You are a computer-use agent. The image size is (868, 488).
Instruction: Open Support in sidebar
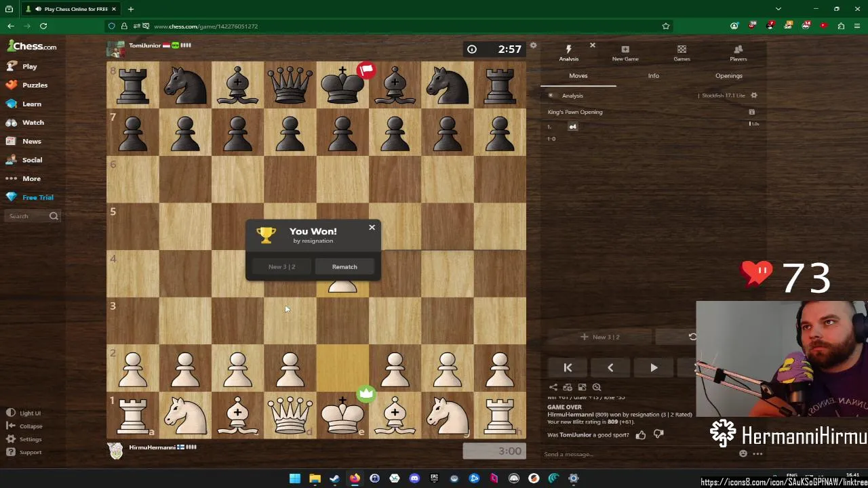coord(25,452)
